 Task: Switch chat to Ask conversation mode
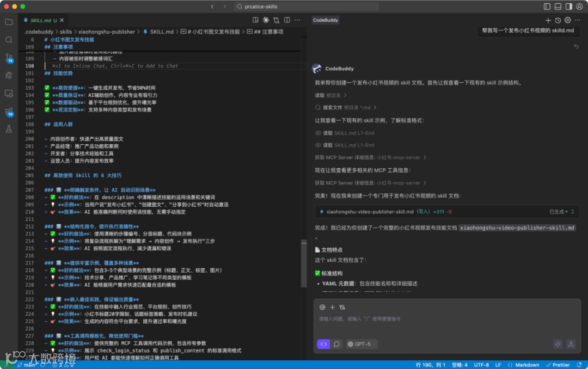pos(337,344)
